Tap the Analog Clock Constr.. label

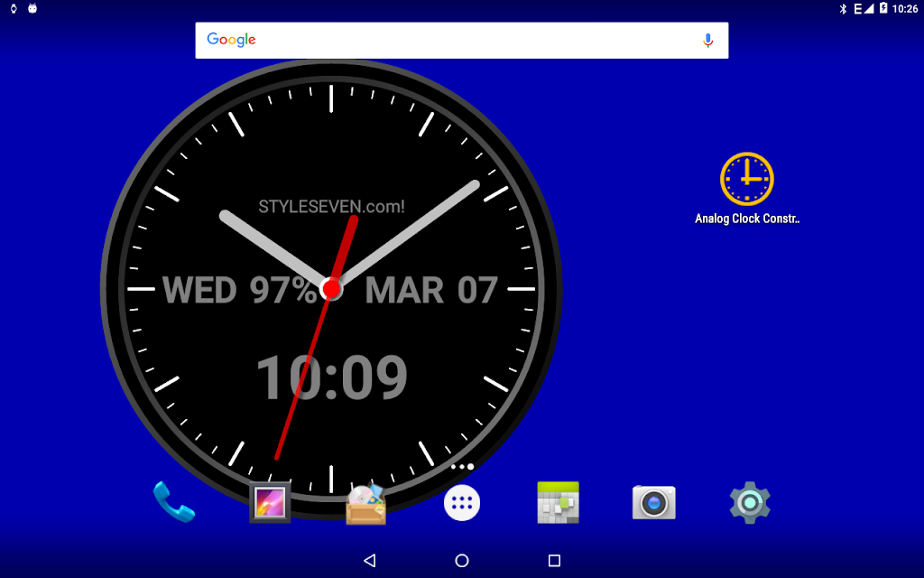click(747, 219)
